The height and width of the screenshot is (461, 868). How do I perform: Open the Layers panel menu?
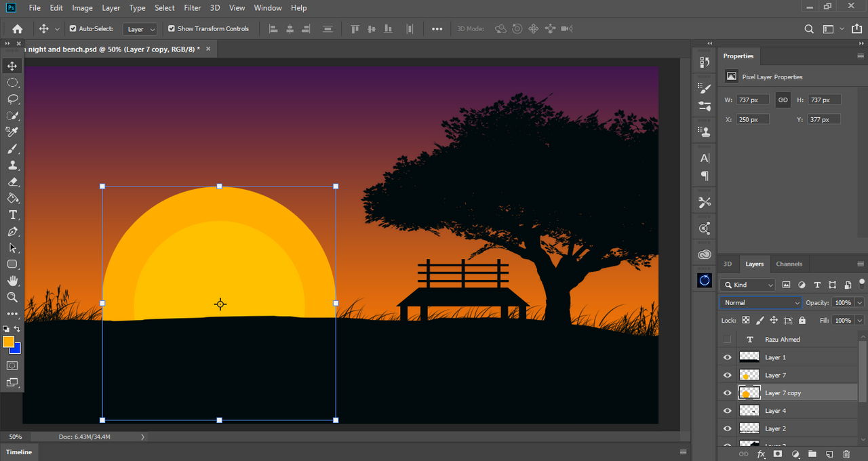click(861, 264)
